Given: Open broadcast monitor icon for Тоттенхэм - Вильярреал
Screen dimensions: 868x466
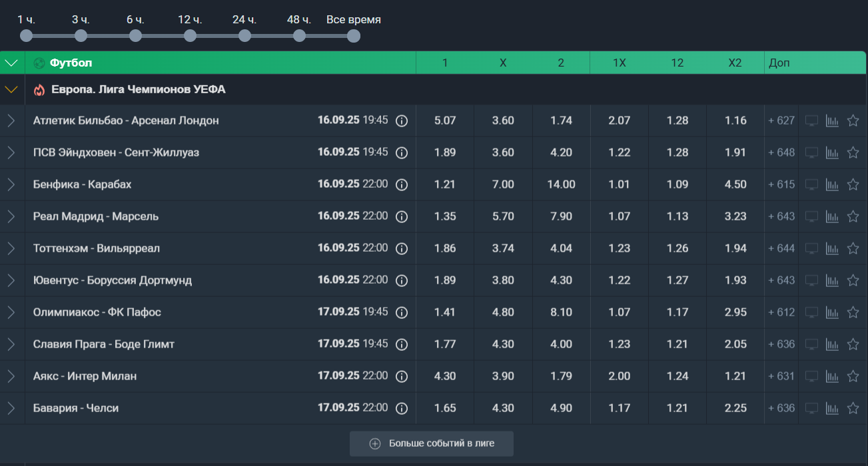Looking at the screenshot, I should pos(811,248).
